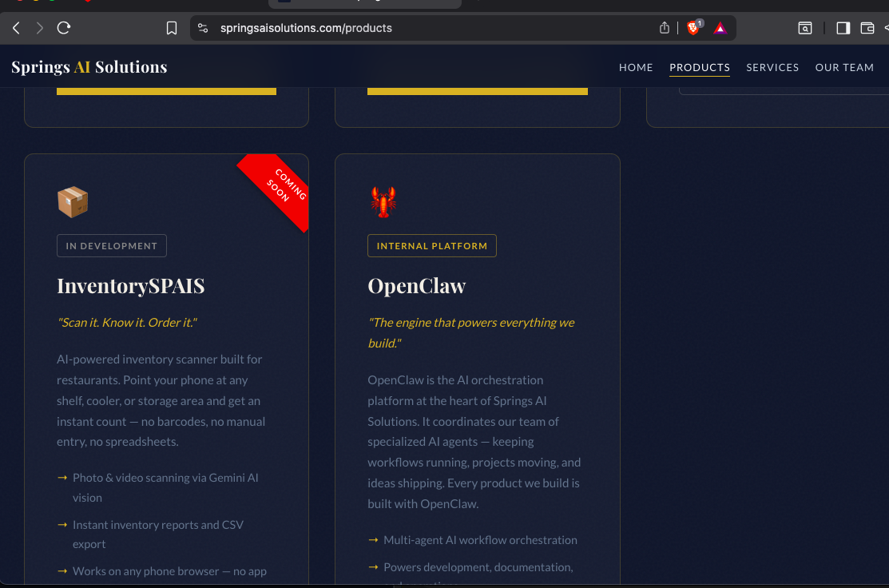
Task: Go to the HOME nav item
Action: (636, 68)
